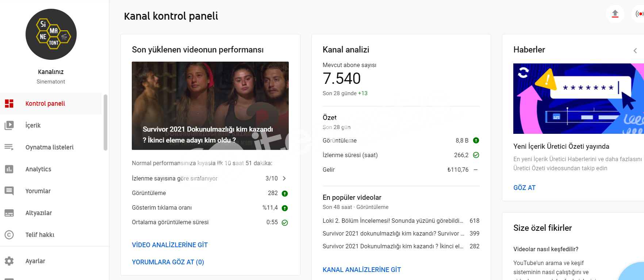Click the Altyazılar subtitles icon
644x280 pixels.
click(x=9, y=213)
